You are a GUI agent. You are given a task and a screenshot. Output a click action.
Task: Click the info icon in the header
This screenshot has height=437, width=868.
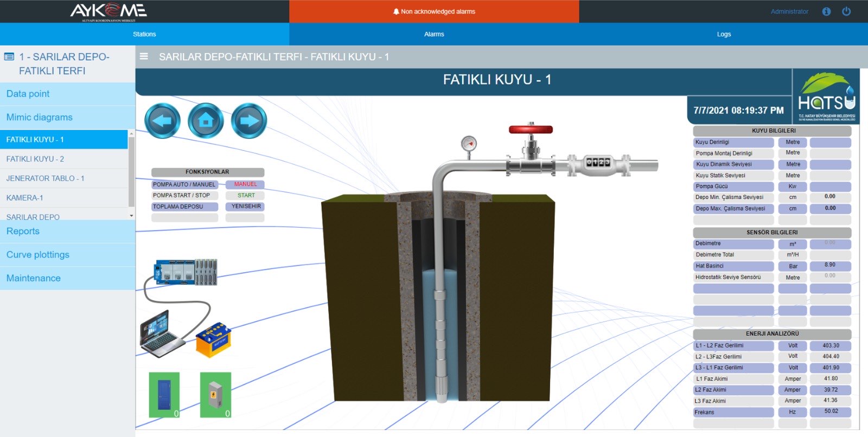826,11
